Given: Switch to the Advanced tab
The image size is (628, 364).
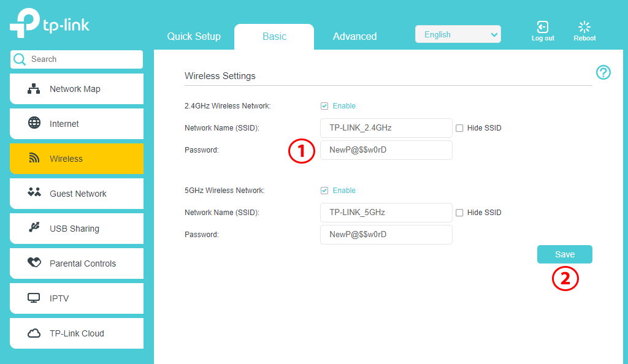Looking at the screenshot, I should coord(355,36).
